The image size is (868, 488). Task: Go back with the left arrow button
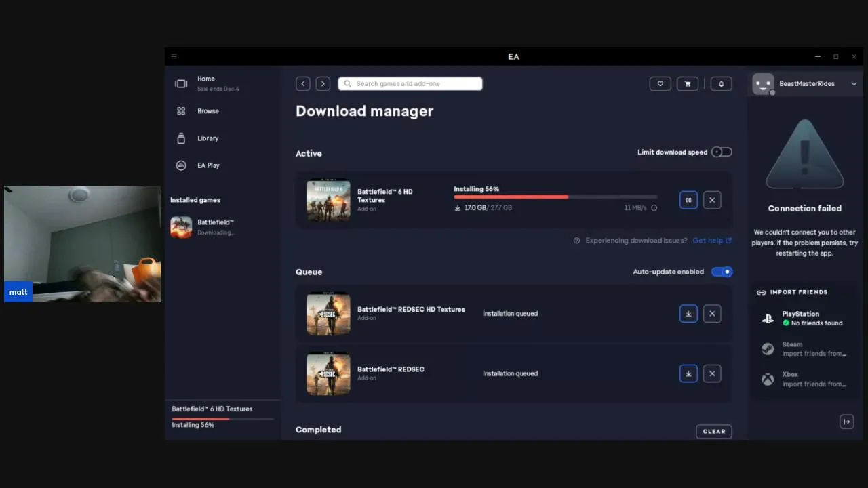(x=303, y=83)
